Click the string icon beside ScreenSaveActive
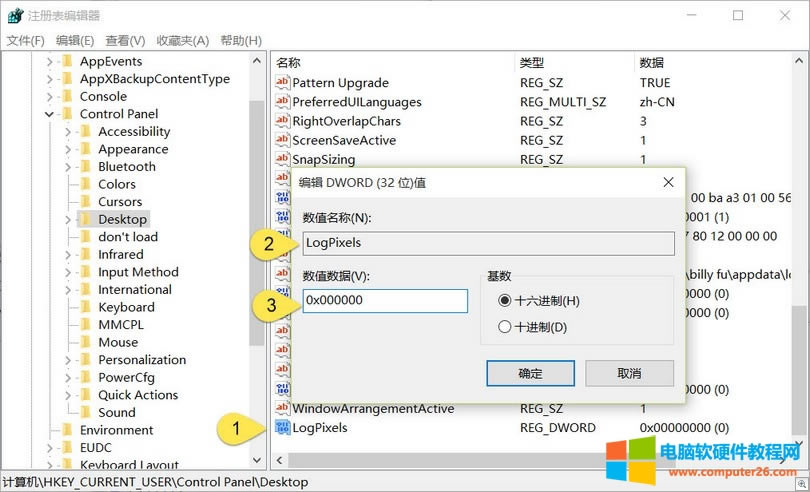 pyautogui.click(x=282, y=140)
